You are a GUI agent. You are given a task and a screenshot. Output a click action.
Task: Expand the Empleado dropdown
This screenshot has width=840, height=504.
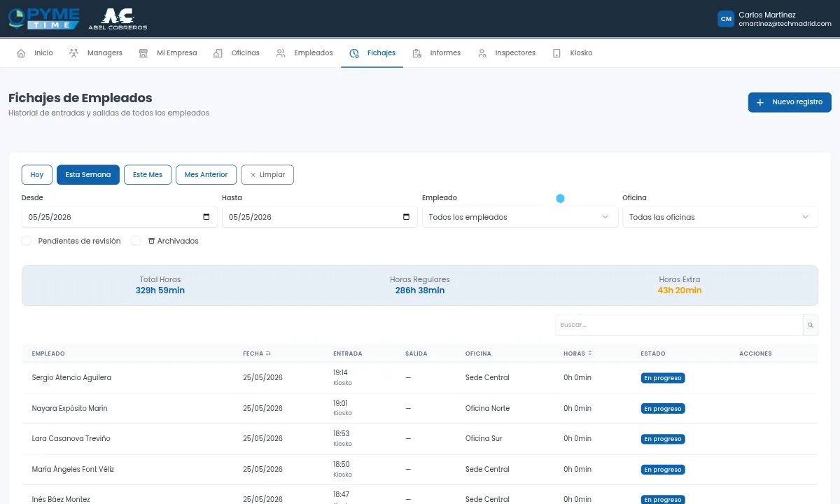[519, 217]
